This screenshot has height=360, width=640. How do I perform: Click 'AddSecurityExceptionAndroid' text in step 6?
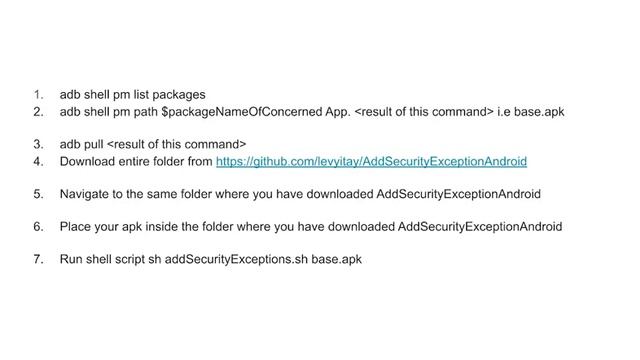point(480,227)
